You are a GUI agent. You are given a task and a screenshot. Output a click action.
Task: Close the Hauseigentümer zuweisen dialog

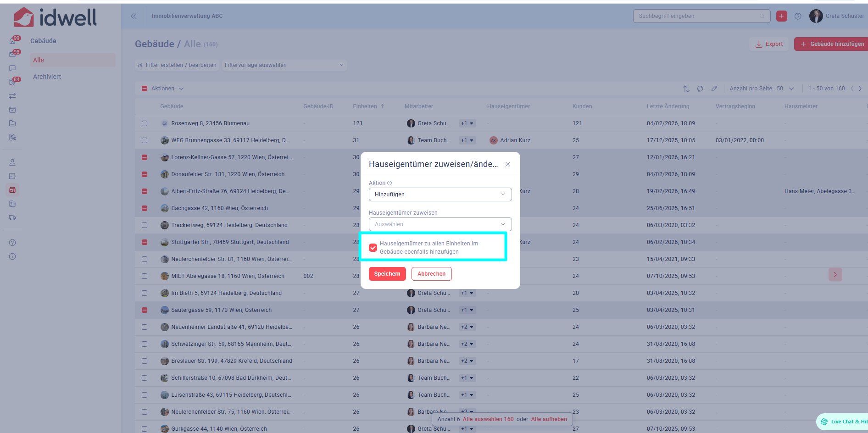[508, 164]
